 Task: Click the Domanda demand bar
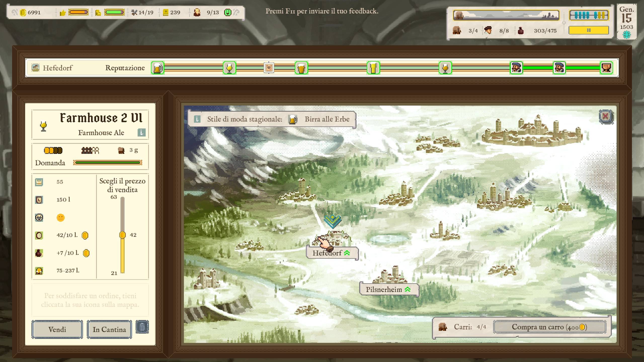pos(108,163)
